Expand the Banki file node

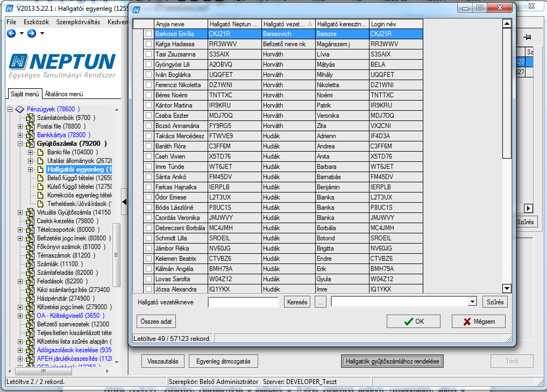[x=31, y=152]
